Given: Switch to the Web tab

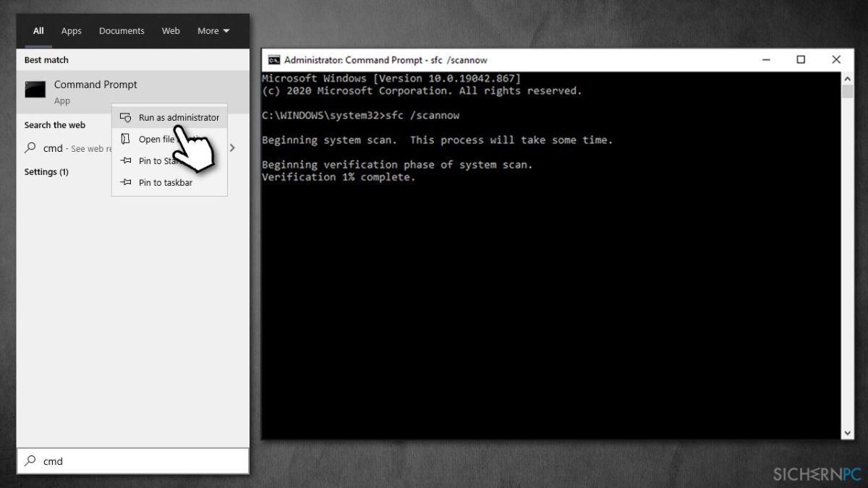Looking at the screenshot, I should click(x=171, y=30).
